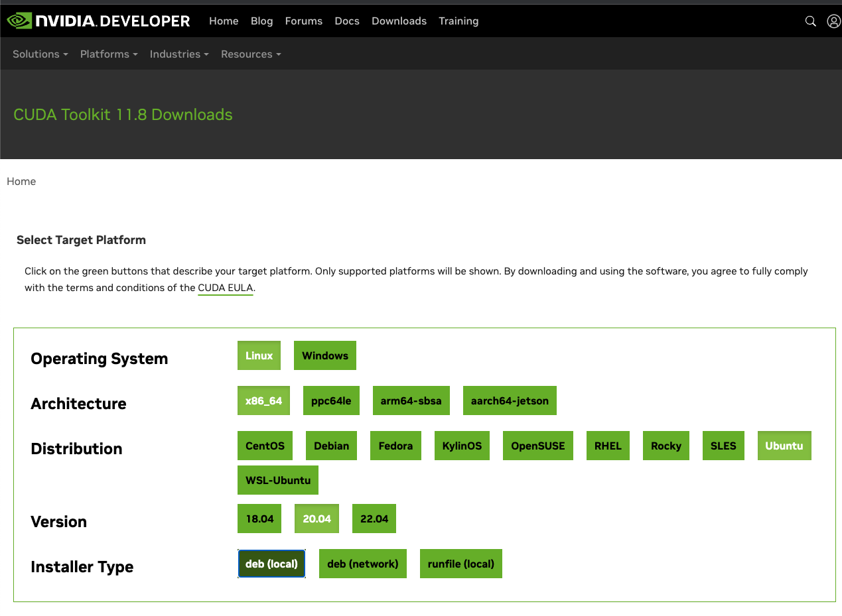Expand the Platforms dropdown menu
The width and height of the screenshot is (842, 616).
(109, 54)
